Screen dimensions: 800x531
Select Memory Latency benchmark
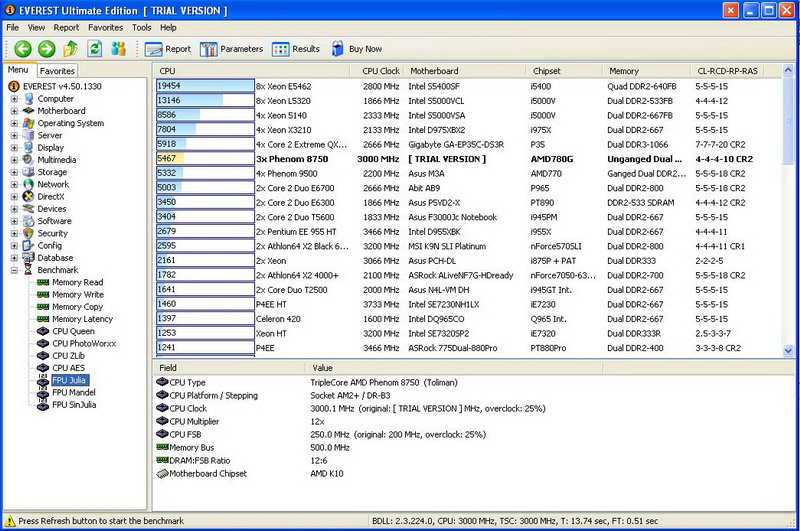82,319
